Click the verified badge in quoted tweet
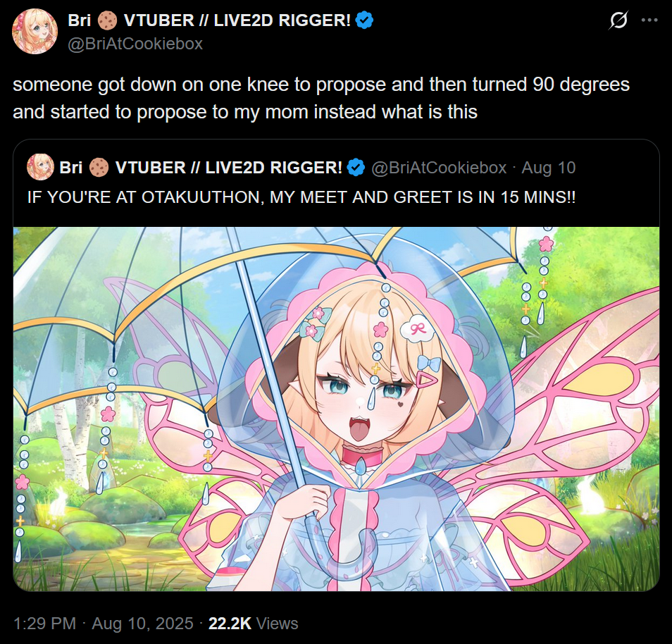 [356, 167]
